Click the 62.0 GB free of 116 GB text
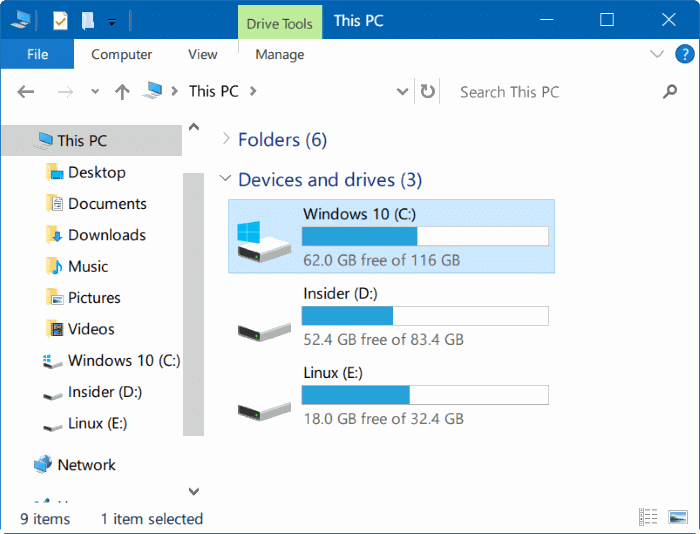This screenshot has width=700, height=534. point(381,260)
